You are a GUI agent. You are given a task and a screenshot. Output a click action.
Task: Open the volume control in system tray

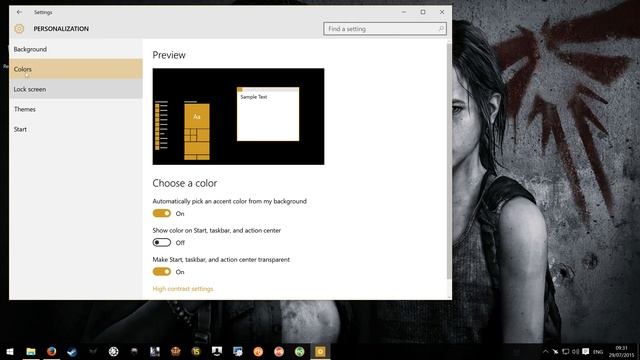tap(576, 351)
